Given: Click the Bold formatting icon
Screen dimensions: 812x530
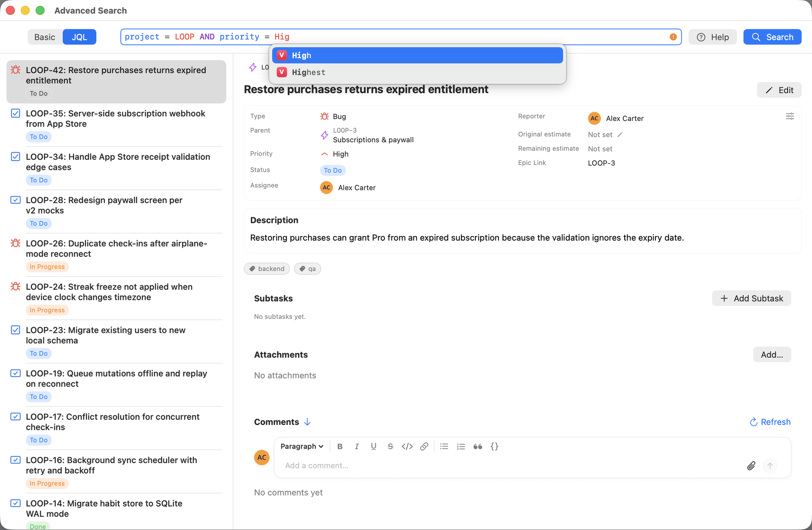Looking at the screenshot, I should [340, 446].
